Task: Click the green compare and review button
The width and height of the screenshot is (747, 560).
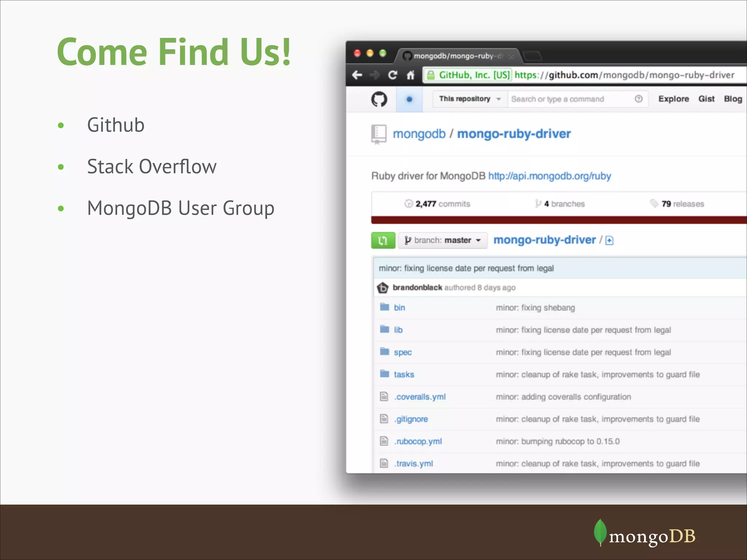Action: click(x=383, y=240)
